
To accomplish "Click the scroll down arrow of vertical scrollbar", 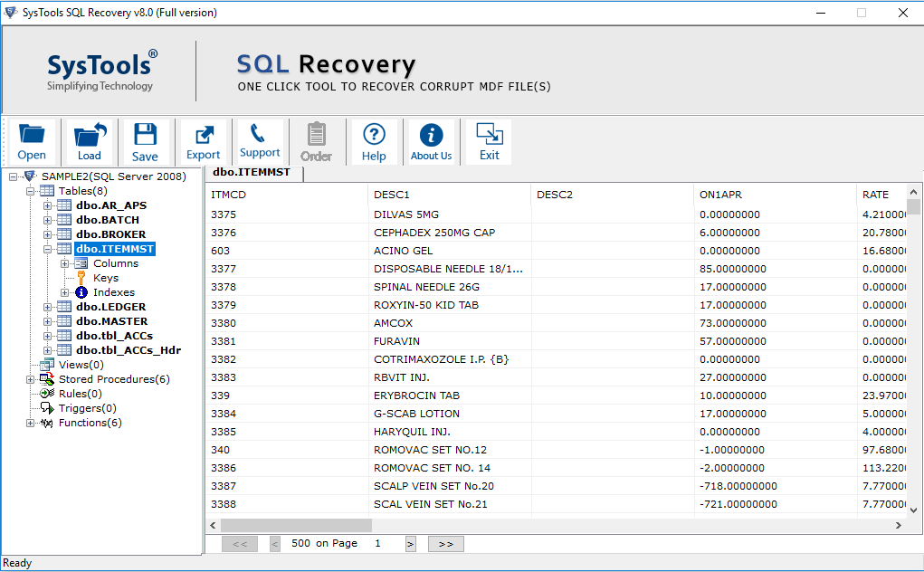I will point(913,510).
